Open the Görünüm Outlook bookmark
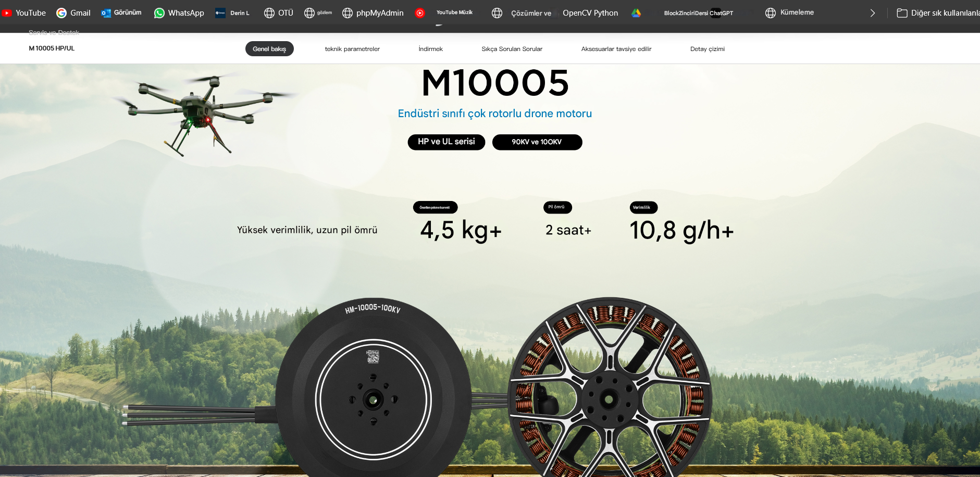The height and width of the screenshot is (477, 980). point(121,12)
